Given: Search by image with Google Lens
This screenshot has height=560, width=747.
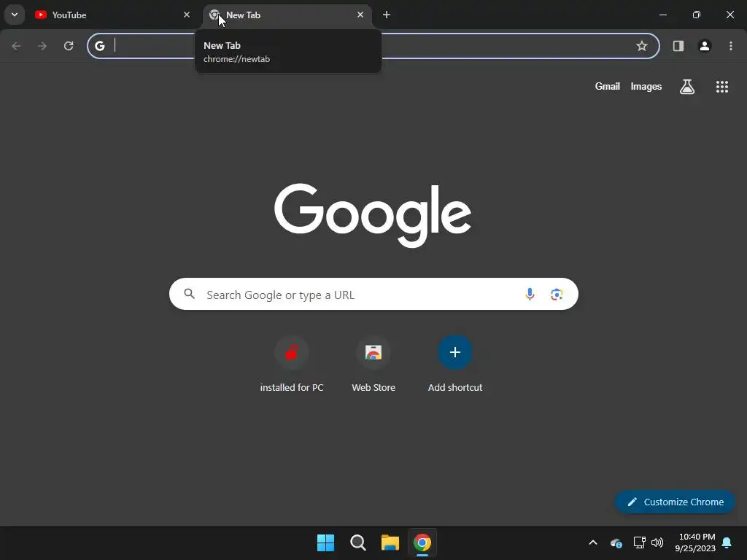Looking at the screenshot, I should [x=557, y=295].
